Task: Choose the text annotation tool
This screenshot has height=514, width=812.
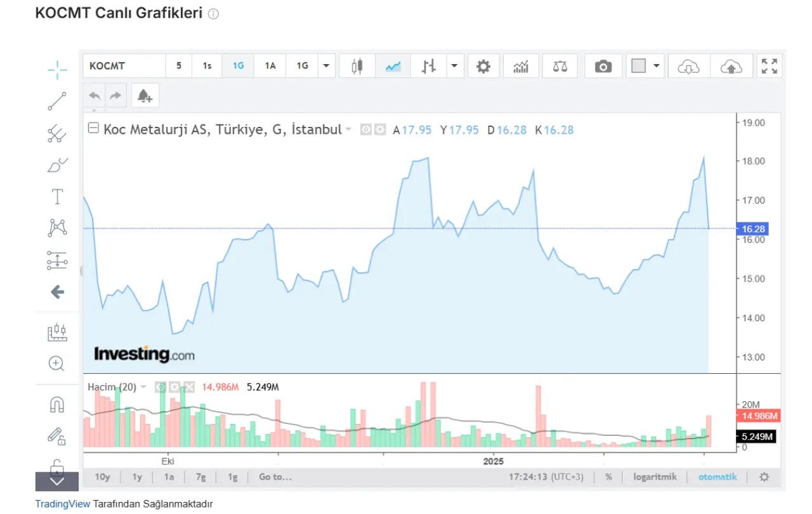Action: click(x=57, y=197)
